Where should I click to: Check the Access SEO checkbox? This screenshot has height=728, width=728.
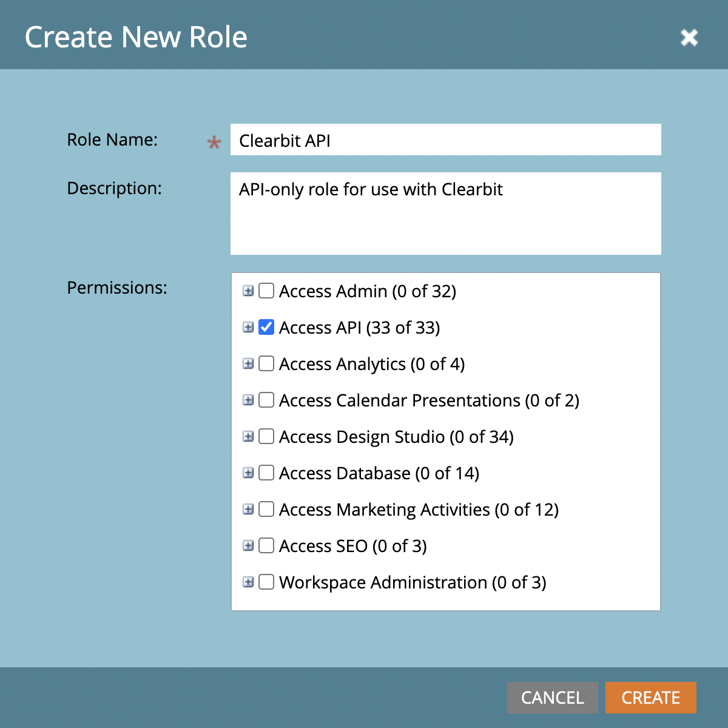click(266, 545)
